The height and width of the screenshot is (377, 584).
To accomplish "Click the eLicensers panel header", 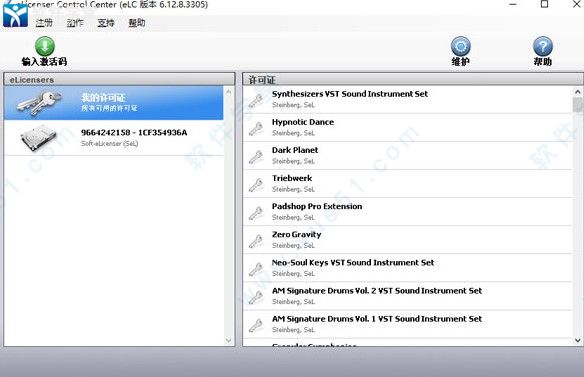I will pyautogui.click(x=119, y=79).
